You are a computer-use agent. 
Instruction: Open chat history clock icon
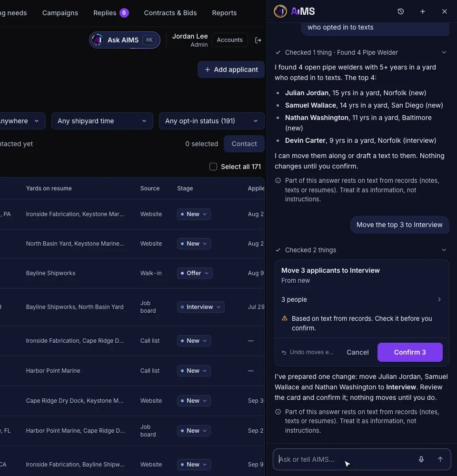tap(400, 11)
